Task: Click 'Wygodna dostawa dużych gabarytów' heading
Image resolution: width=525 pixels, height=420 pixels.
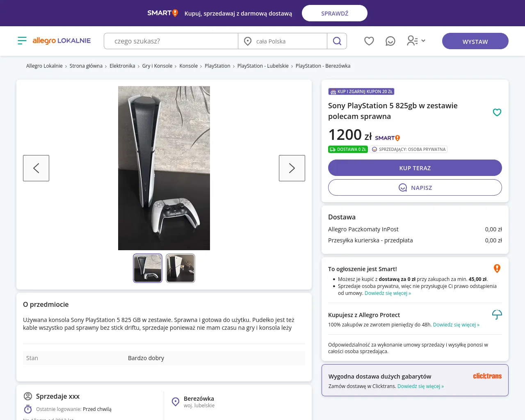Action: (x=380, y=377)
